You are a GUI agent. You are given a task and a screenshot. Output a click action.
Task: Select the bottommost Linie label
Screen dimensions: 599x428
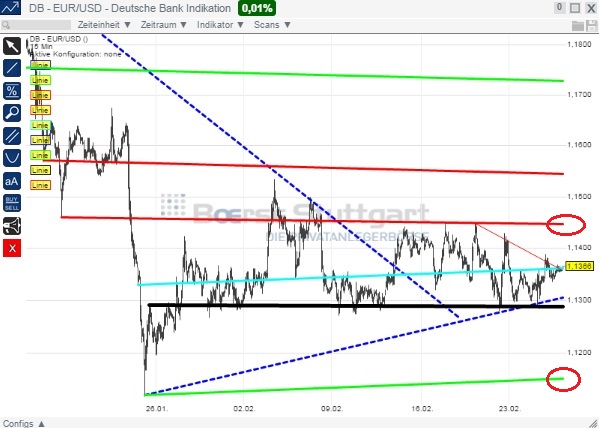(x=40, y=185)
